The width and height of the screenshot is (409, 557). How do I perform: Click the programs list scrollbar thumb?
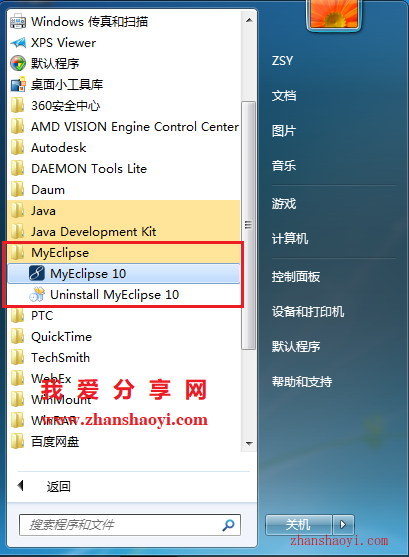[x=248, y=225]
